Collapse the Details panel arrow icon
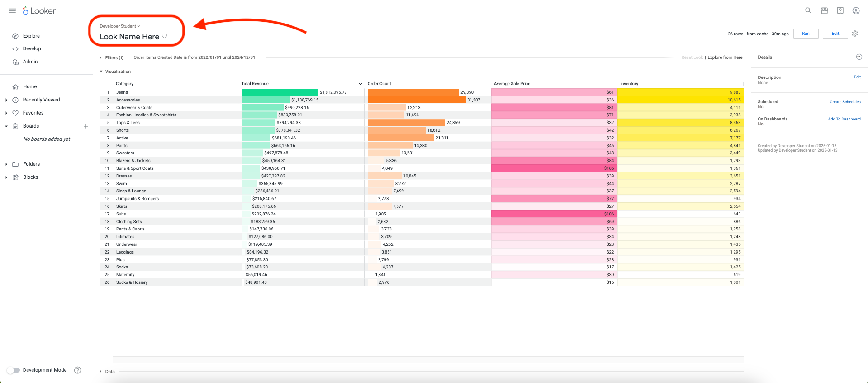Screen dimensions: 868x383 859,57
